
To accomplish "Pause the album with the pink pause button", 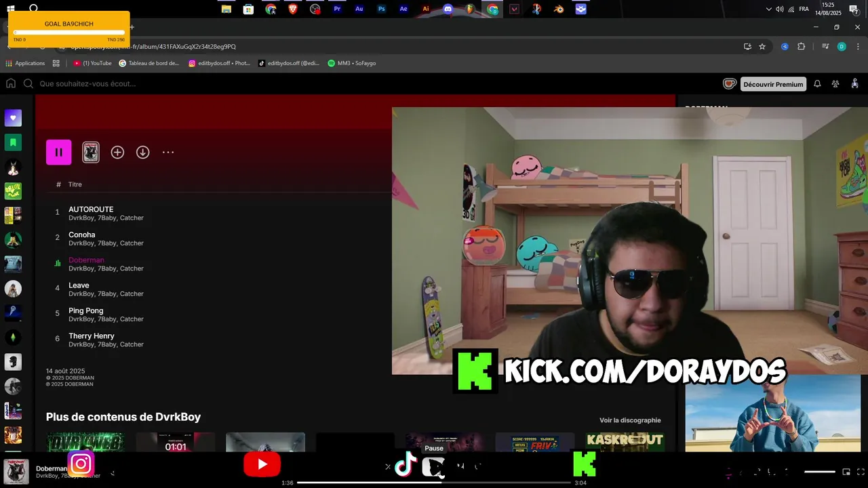I will [x=58, y=152].
